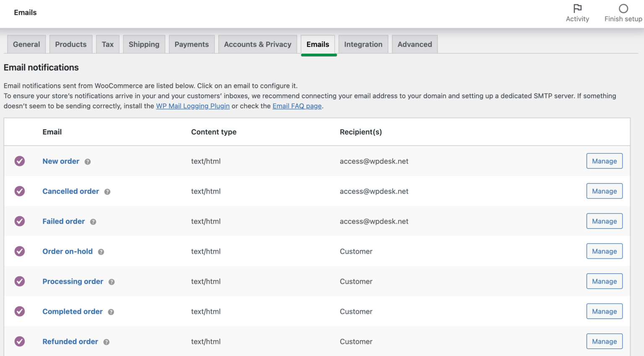
Task: Open the WP Mail Logging Plugin link
Action: [192, 106]
